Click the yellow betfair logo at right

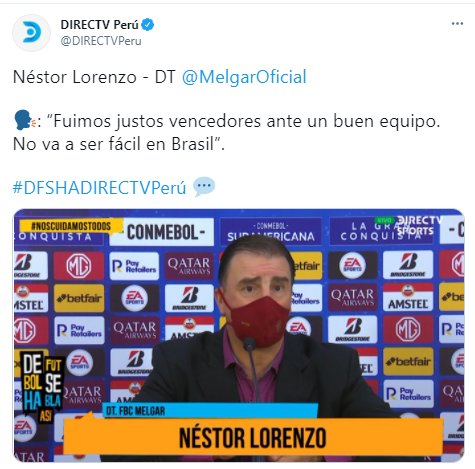(x=408, y=361)
